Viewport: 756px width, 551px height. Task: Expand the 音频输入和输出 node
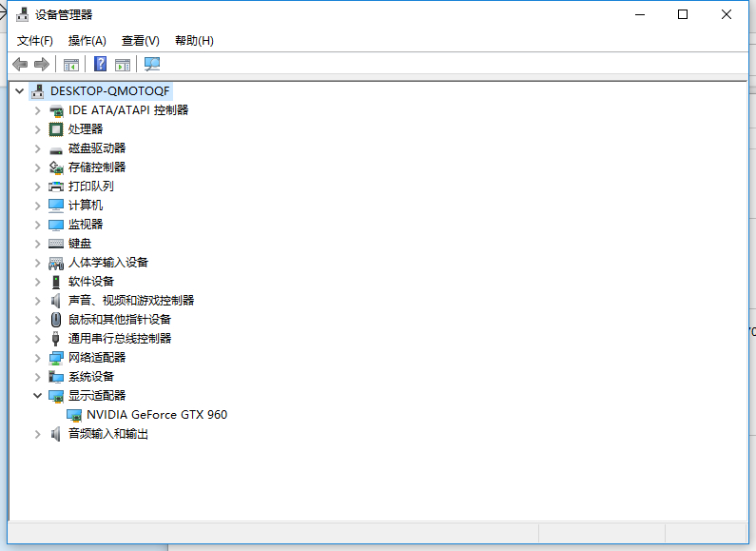(38, 434)
